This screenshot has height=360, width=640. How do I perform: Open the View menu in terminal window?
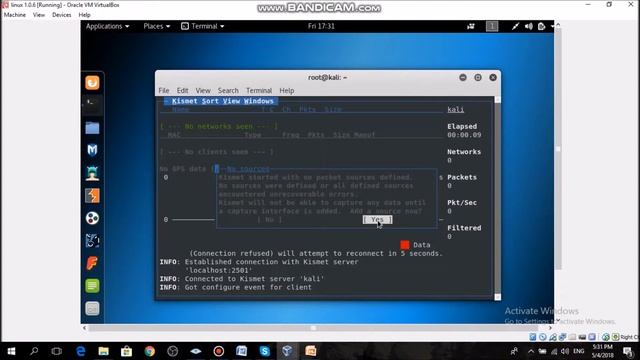point(203,91)
